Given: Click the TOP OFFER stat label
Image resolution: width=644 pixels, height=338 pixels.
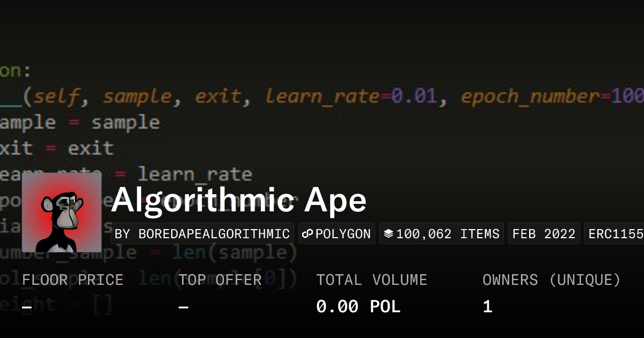Looking at the screenshot, I should click(221, 280).
